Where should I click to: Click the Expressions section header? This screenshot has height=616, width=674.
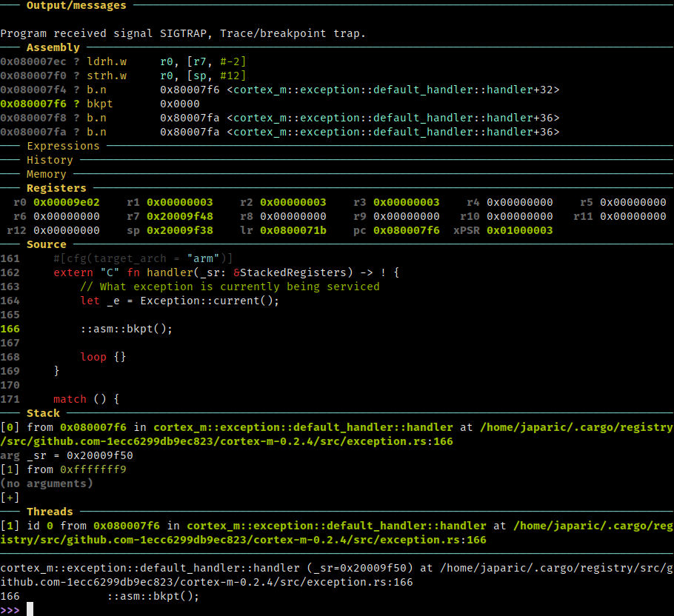[63, 146]
